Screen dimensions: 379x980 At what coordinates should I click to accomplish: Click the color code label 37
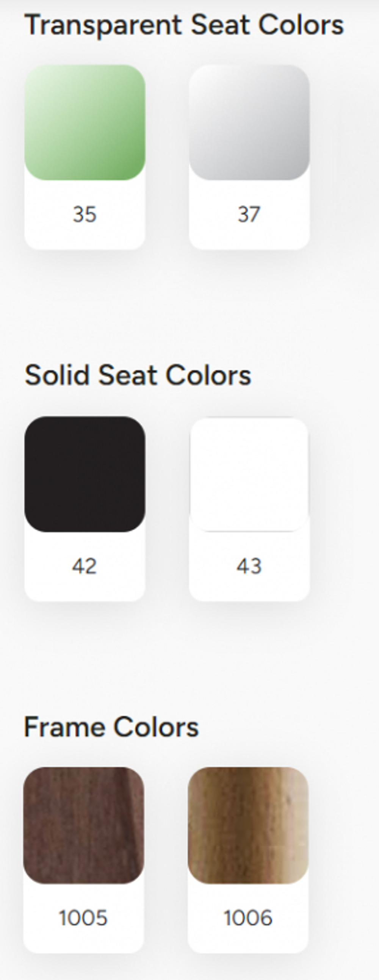[249, 214]
